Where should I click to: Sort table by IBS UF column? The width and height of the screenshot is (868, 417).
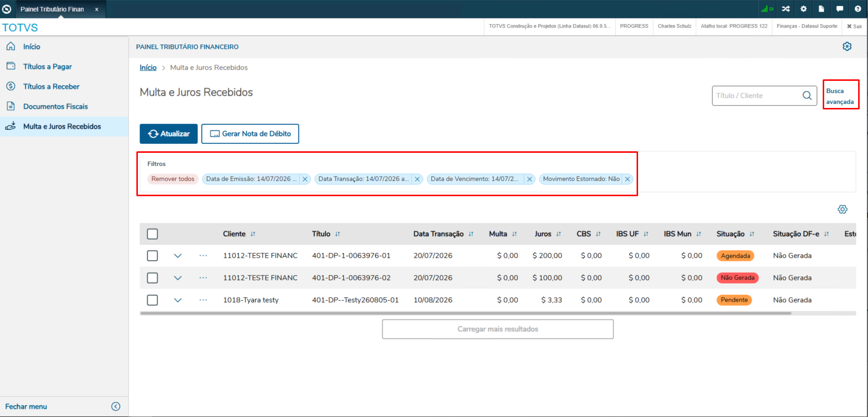pos(646,234)
